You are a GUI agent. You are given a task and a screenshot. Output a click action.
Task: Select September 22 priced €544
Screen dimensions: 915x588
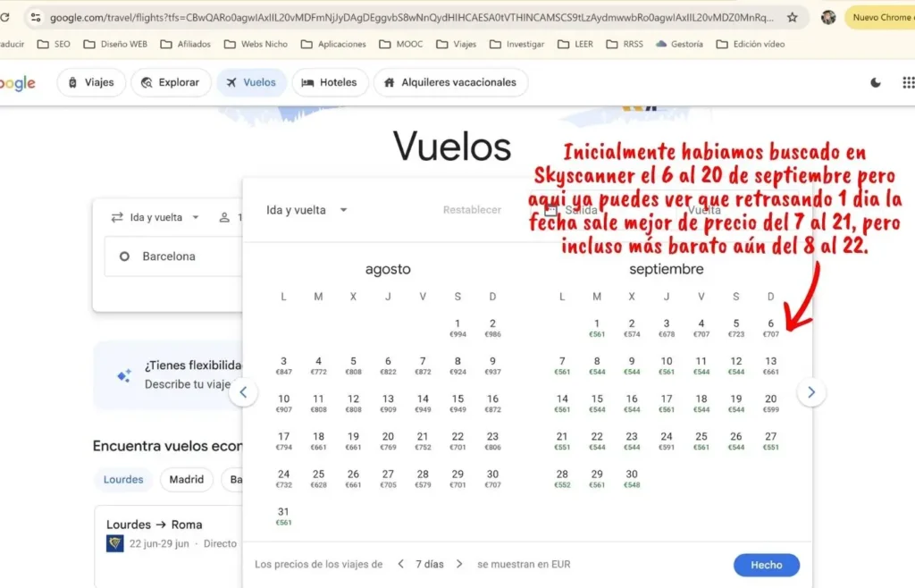coord(596,441)
